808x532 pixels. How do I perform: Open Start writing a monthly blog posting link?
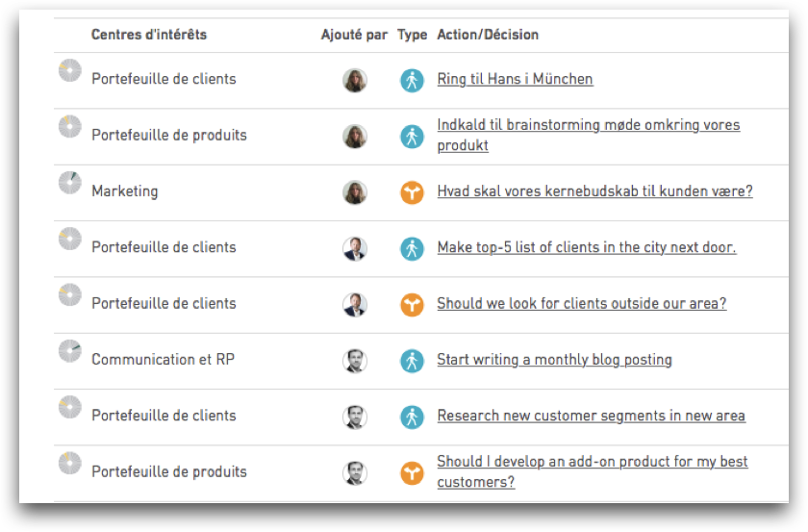tap(554, 359)
